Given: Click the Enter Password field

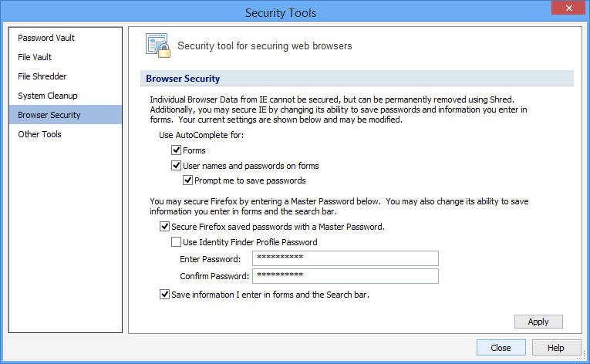Looking at the screenshot, I should 345,258.
